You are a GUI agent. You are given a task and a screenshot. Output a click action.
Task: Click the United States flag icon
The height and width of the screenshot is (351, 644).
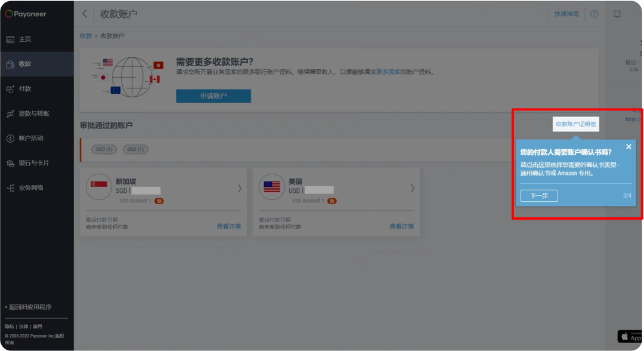point(272,187)
